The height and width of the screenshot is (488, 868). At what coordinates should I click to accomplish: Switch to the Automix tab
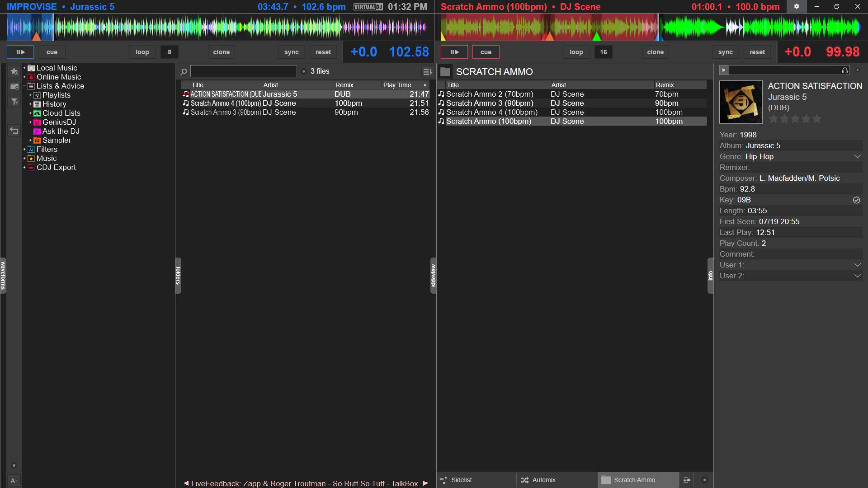(x=557, y=480)
